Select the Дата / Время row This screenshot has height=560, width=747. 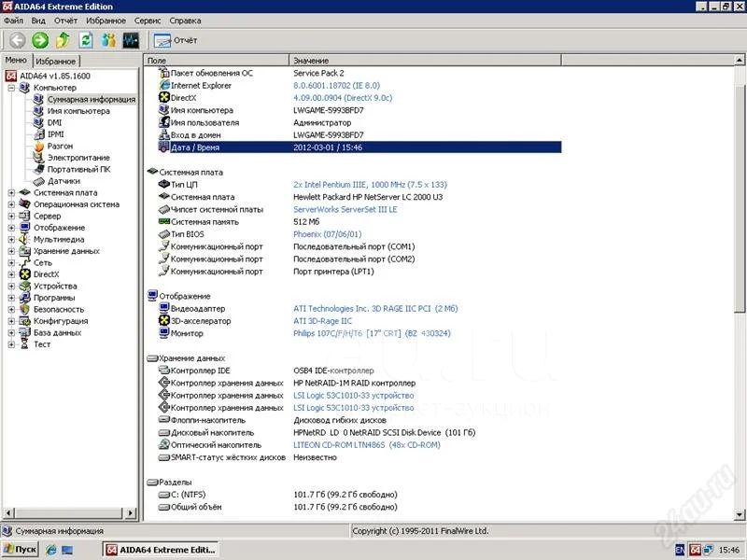tap(359, 147)
